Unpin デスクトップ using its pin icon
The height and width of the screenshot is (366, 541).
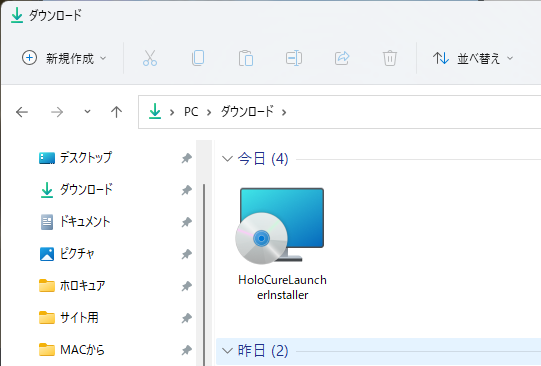coord(187,158)
